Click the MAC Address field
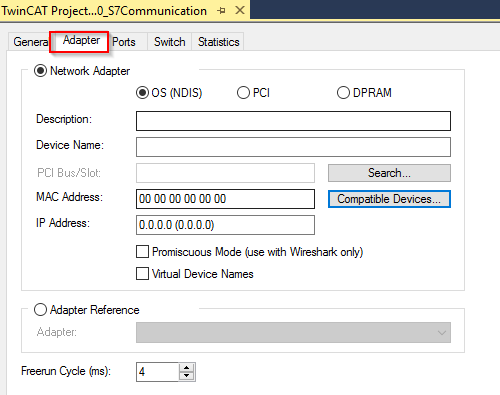500x395 pixels. tap(225, 199)
